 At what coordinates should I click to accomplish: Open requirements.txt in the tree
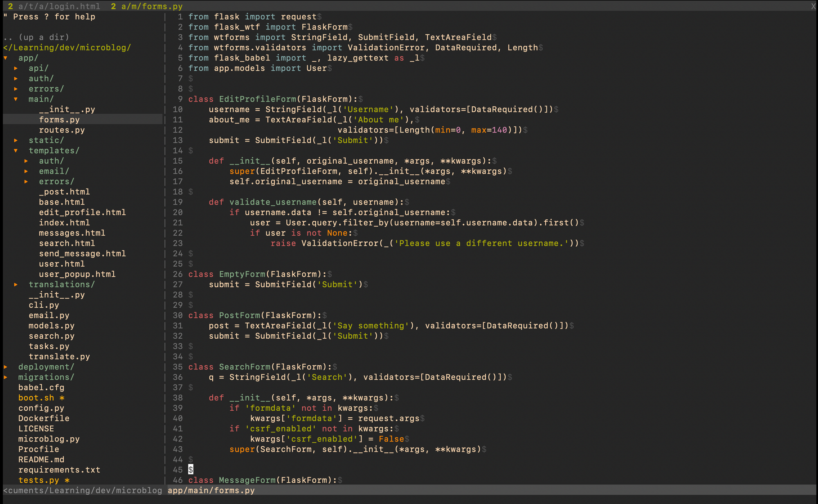[59, 470]
